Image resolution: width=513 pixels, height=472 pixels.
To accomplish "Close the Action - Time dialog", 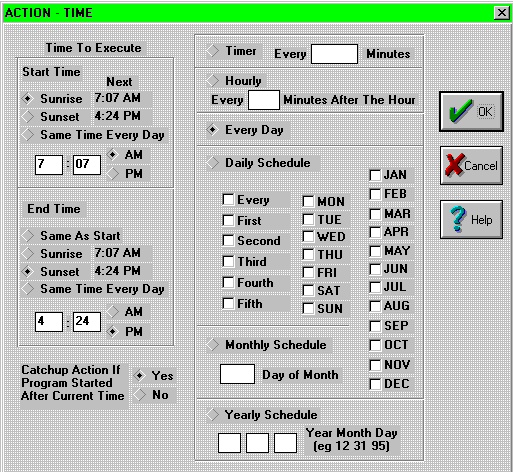I will pyautogui.click(x=501, y=13).
